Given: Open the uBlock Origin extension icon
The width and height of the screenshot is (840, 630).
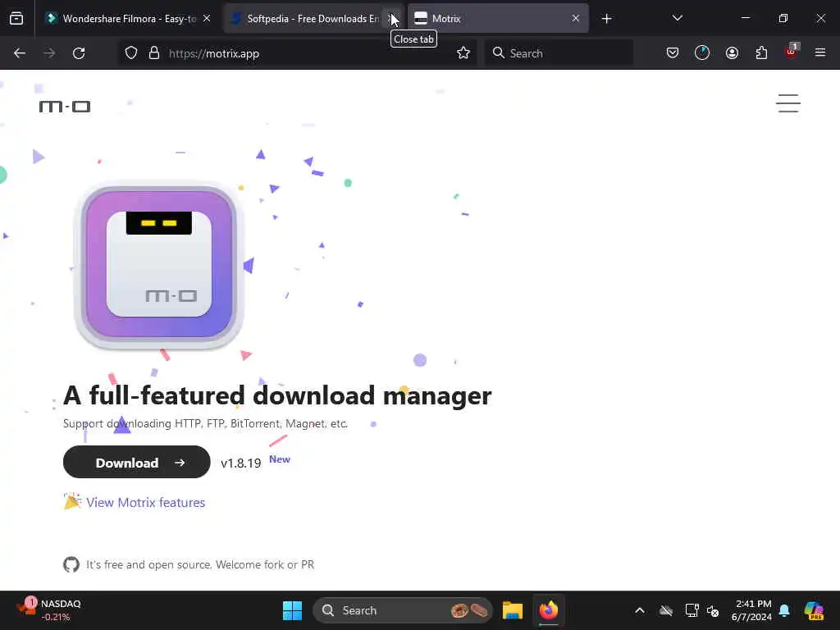Looking at the screenshot, I should point(792,52).
